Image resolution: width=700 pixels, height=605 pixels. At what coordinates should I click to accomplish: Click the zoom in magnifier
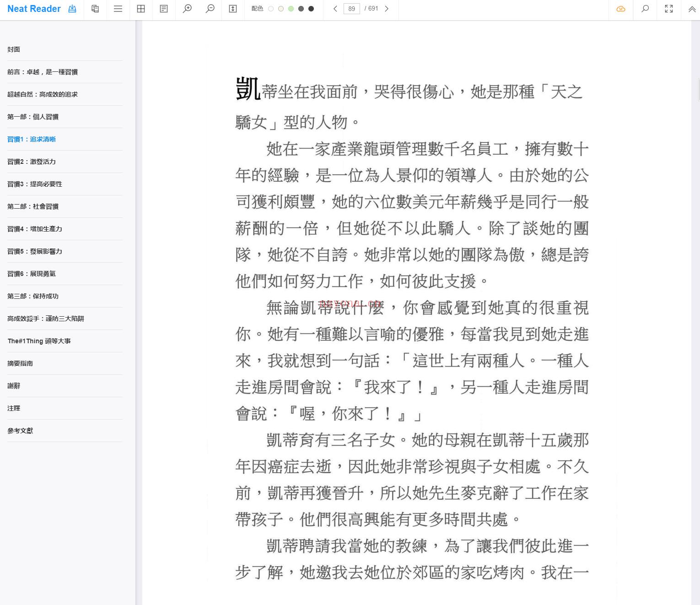187,9
